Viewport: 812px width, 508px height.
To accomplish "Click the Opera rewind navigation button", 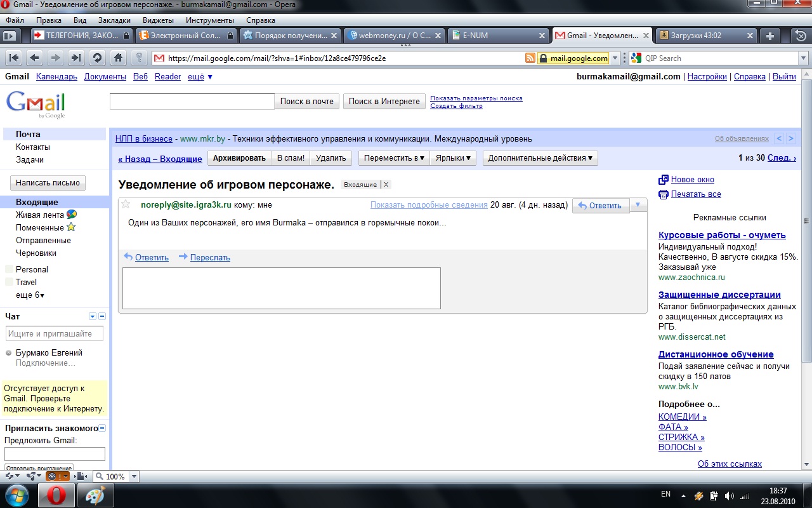I will pos(14,58).
